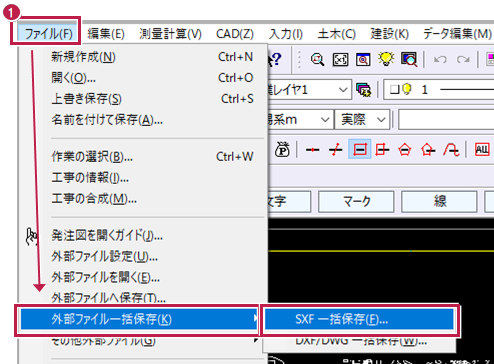494x364 pixels.
Task: Open the ファイル(F) menu
Action: (48, 33)
